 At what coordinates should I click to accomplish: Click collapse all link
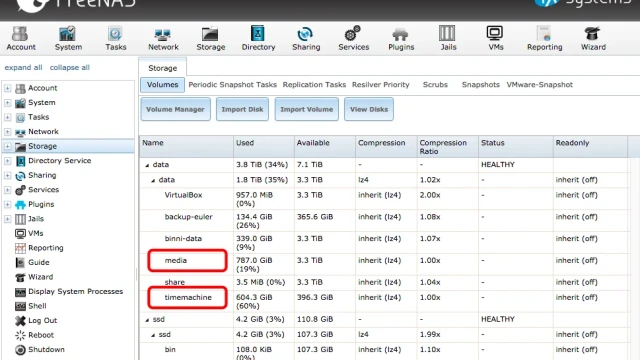coord(69,67)
